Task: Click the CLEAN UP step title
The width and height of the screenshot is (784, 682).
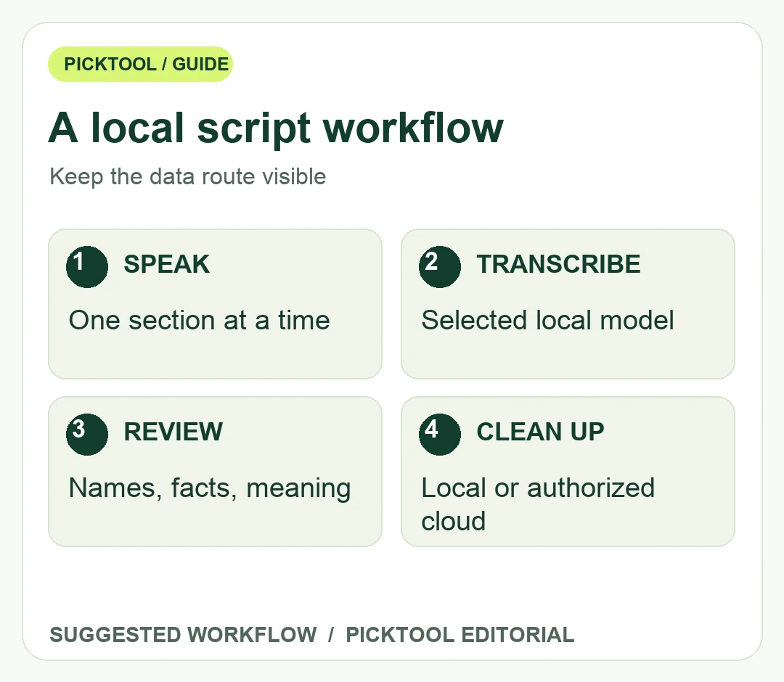Action: click(540, 432)
